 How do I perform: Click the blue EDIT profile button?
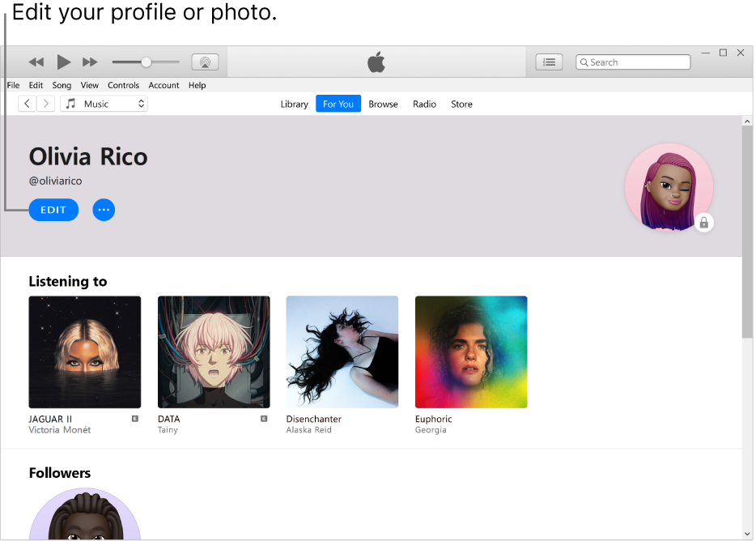click(53, 210)
